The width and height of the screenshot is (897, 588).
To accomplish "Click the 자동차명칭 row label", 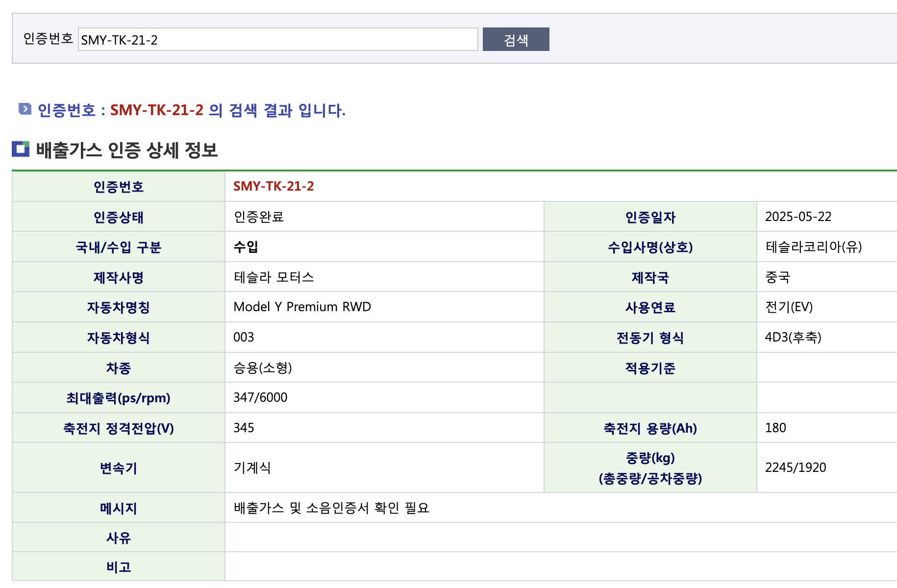I will (x=119, y=307).
